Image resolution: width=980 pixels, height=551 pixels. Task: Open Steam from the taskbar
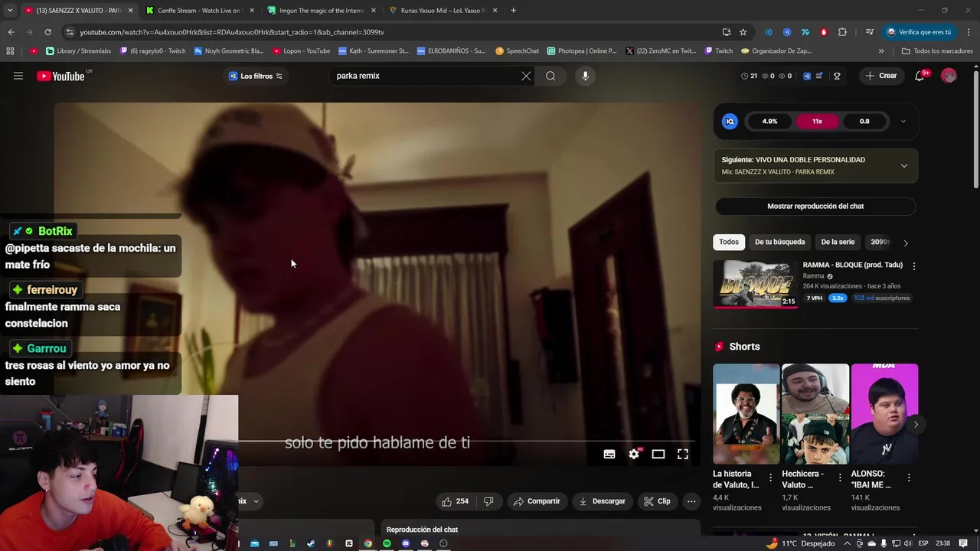click(x=311, y=543)
